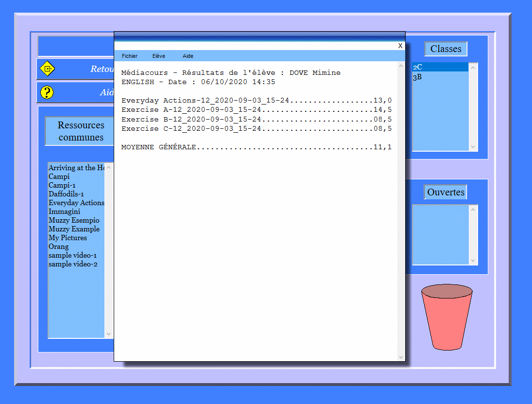Open the Fichier menu
The height and width of the screenshot is (404, 532).
pyautogui.click(x=130, y=56)
